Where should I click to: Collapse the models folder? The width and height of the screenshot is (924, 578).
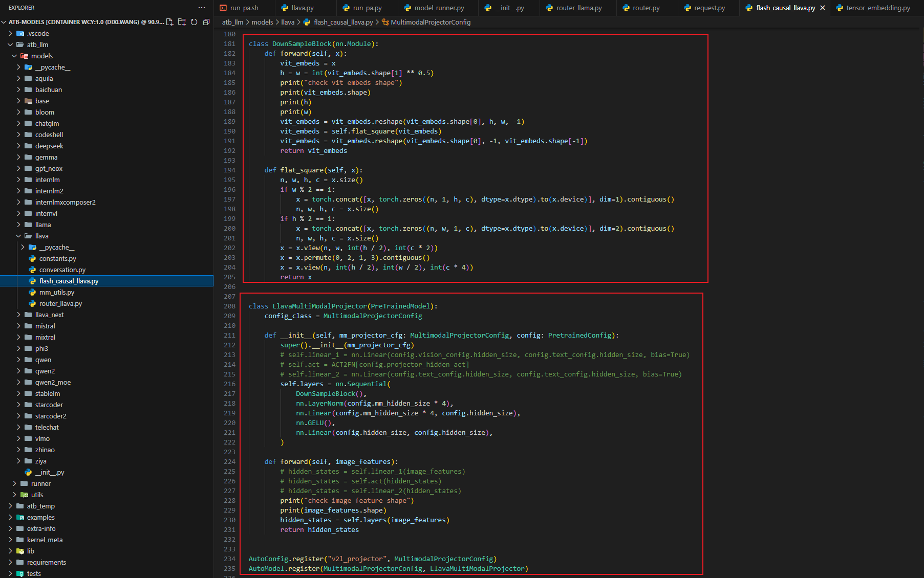(x=15, y=56)
